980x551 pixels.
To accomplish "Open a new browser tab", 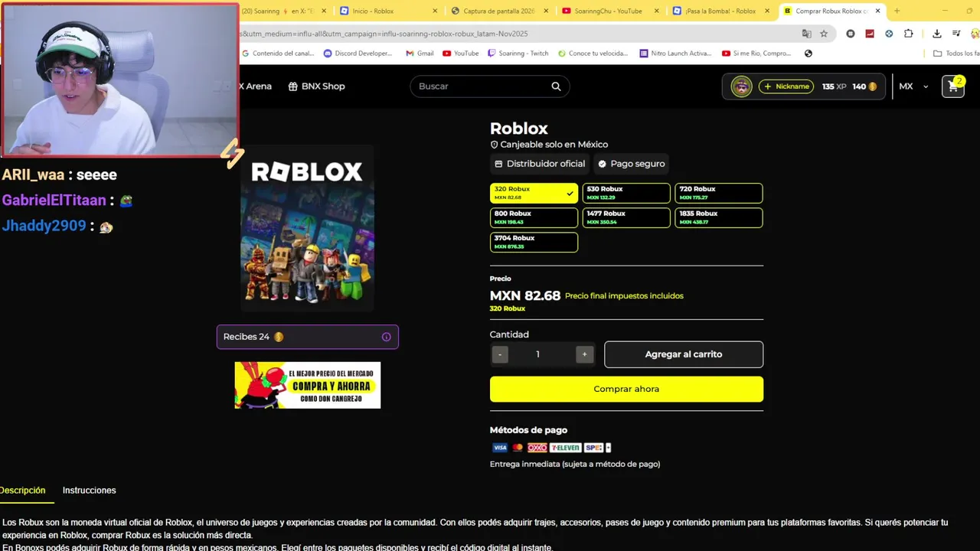I will click(897, 11).
